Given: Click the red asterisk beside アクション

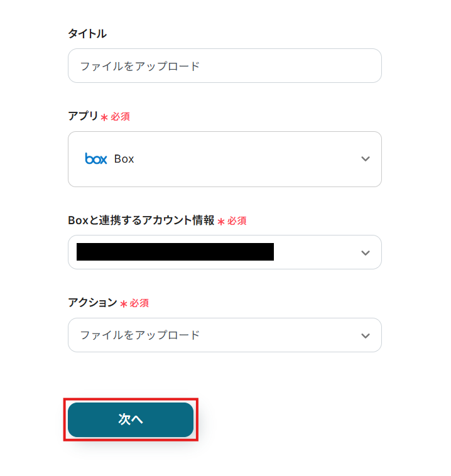Looking at the screenshot, I should [x=124, y=304].
